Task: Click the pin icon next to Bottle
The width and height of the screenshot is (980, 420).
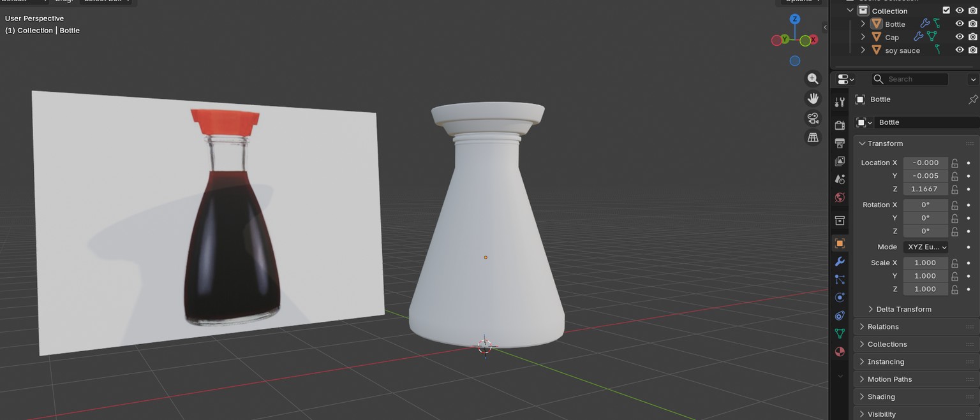Action: 973,99
